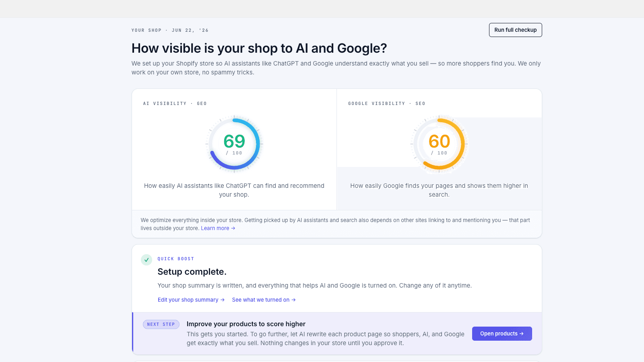Click the NEXT STEP badge
Image resolution: width=644 pixels, height=362 pixels.
161,324
